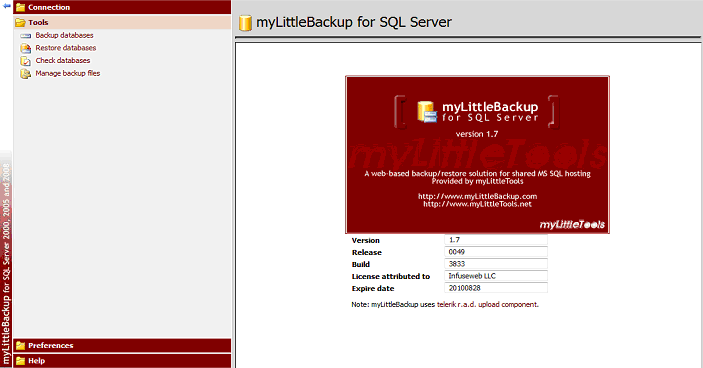The width and height of the screenshot is (703, 368).
Task: Click the 'Version' label beside 1.7 field
Action: [366, 240]
